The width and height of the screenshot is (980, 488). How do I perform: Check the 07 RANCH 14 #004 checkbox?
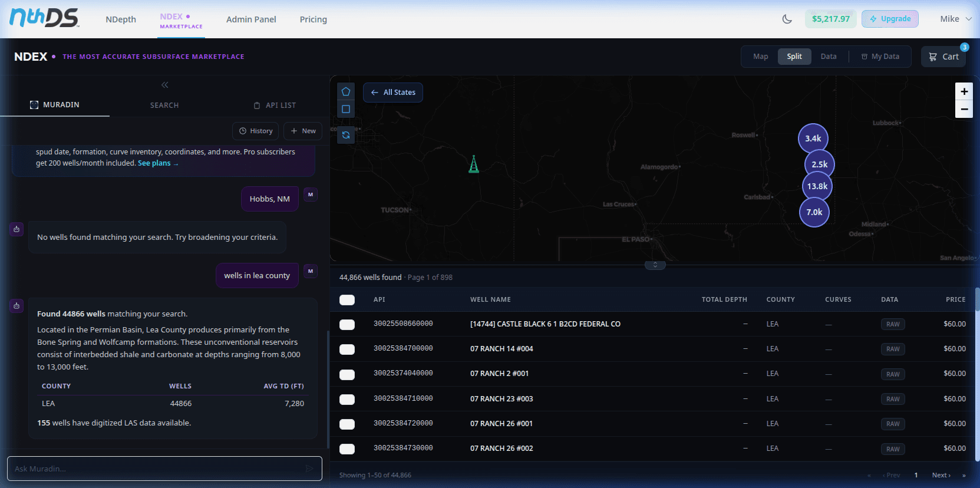347,349
